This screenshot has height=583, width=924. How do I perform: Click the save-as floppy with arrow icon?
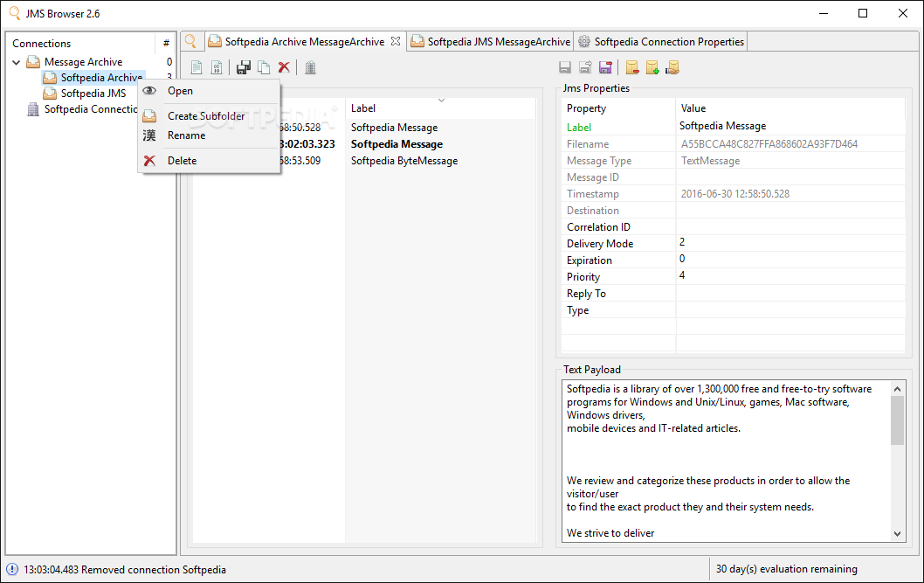(585, 68)
